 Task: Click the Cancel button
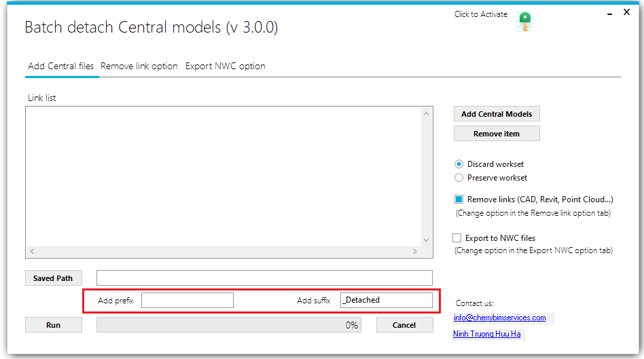404,325
